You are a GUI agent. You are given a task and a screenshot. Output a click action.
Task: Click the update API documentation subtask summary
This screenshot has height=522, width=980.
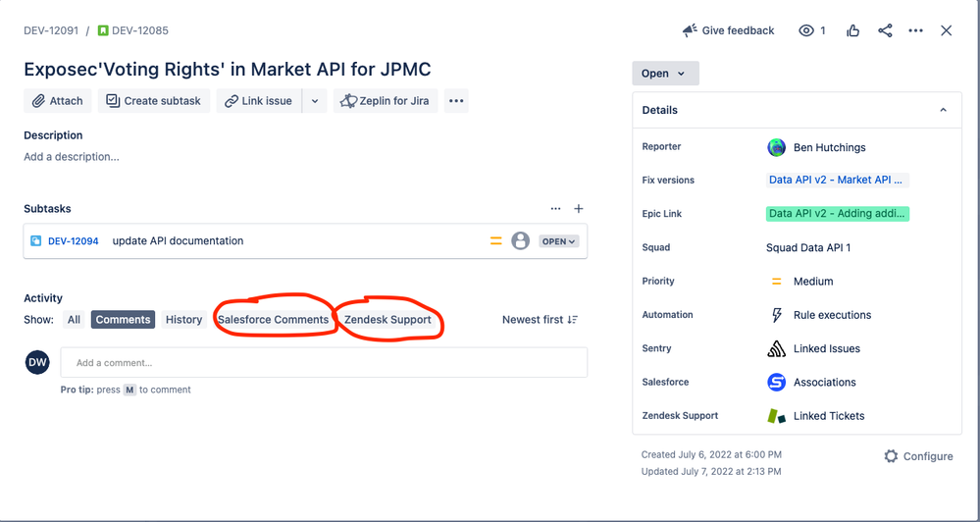click(179, 240)
